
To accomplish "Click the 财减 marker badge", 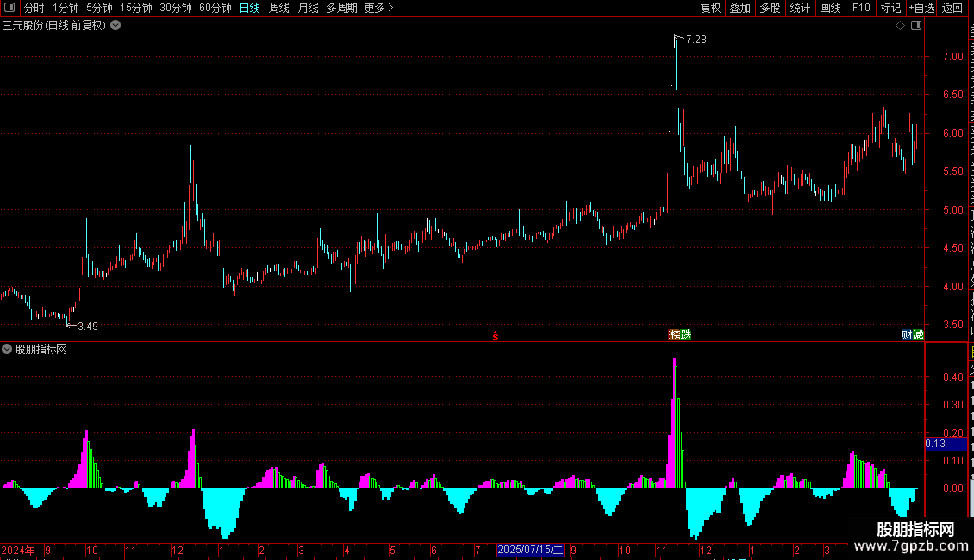I will 913,334.
